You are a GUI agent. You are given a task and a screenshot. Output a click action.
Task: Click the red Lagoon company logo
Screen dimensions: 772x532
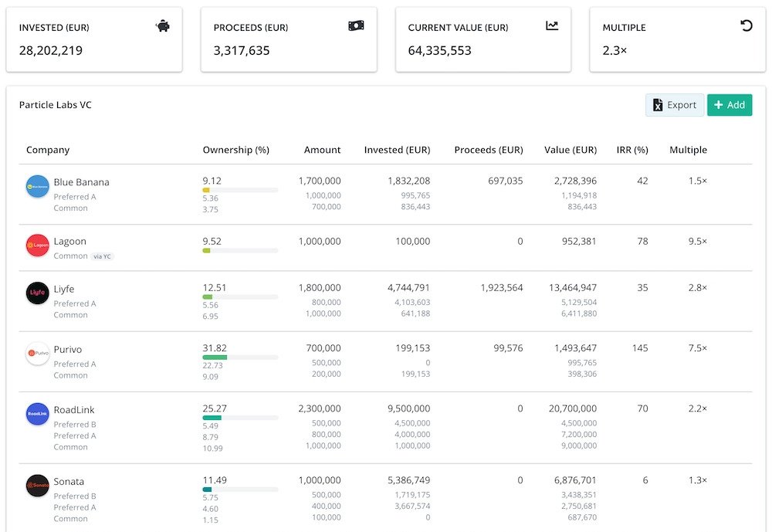(x=38, y=246)
